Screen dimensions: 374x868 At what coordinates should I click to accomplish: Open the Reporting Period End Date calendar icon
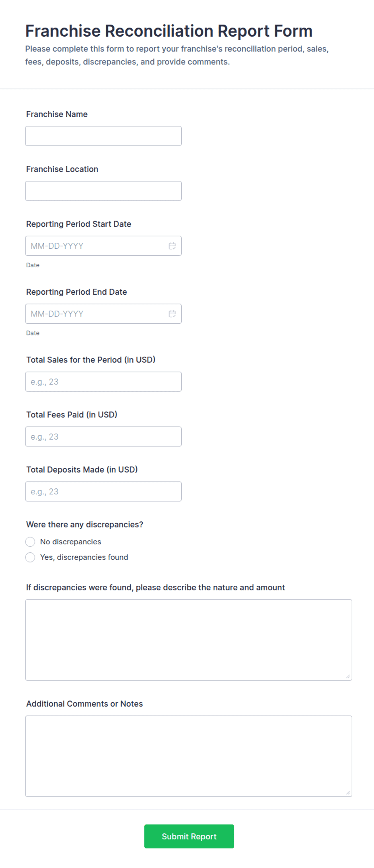[x=172, y=314]
